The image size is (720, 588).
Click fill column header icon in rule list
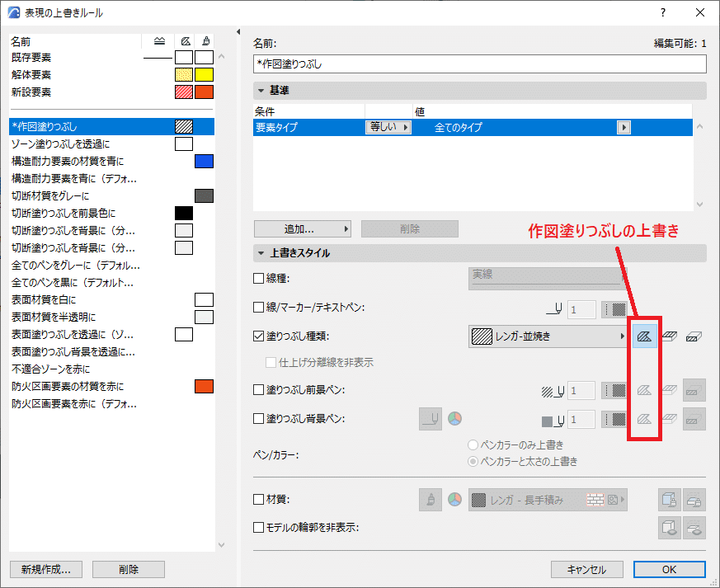click(x=185, y=41)
